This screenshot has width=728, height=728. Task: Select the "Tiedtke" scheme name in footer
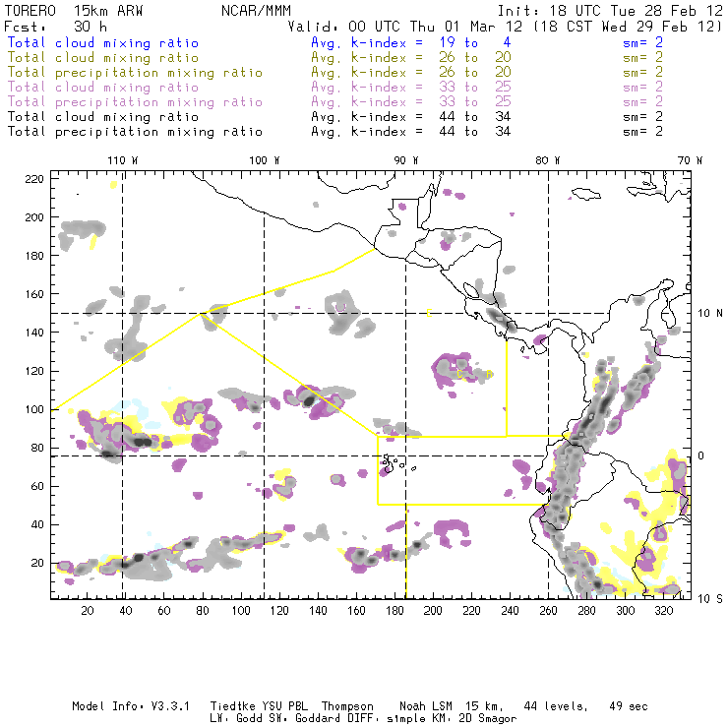click(232, 706)
